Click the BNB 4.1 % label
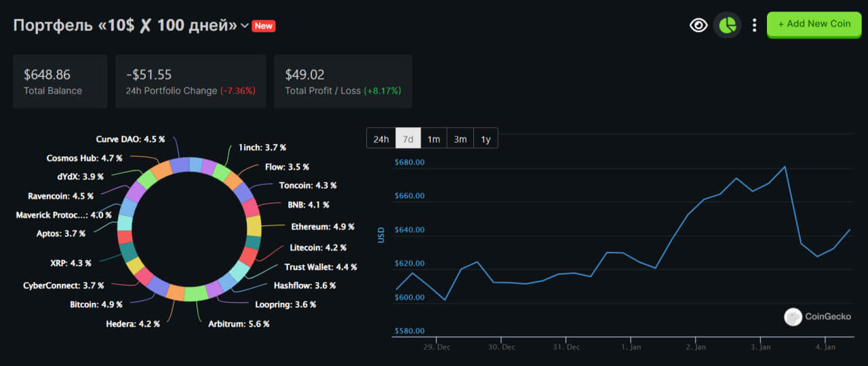This screenshot has width=868, height=366. click(x=309, y=204)
